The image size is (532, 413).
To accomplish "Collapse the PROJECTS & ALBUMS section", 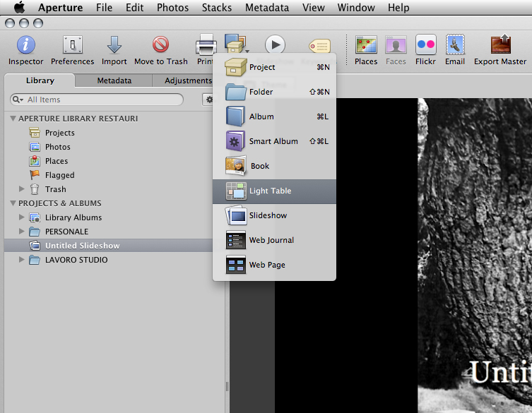I will [13, 203].
